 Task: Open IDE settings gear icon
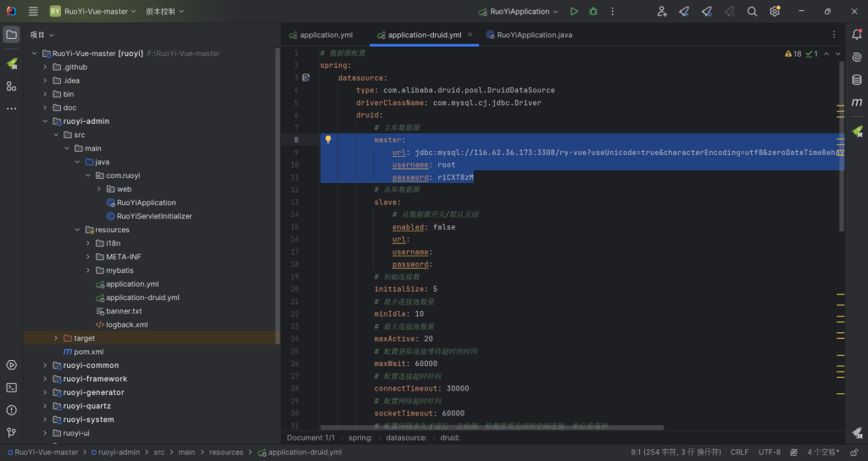[774, 12]
